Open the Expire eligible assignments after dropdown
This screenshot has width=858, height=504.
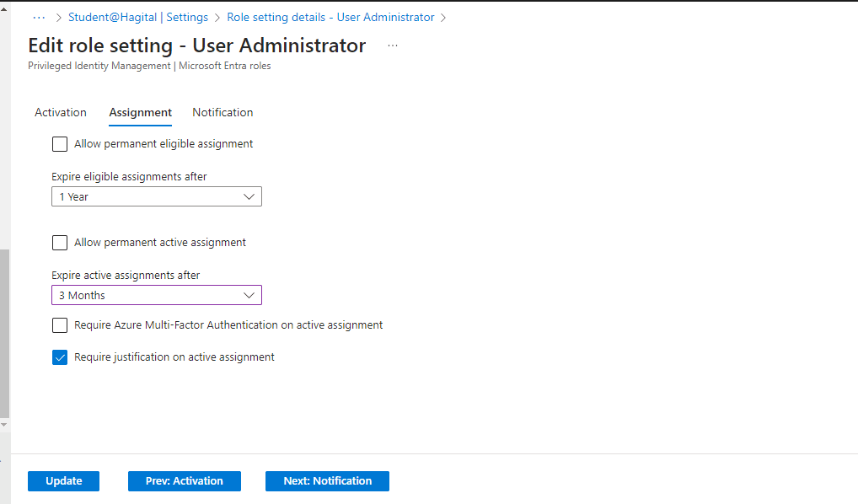click(x=156, y=197)
